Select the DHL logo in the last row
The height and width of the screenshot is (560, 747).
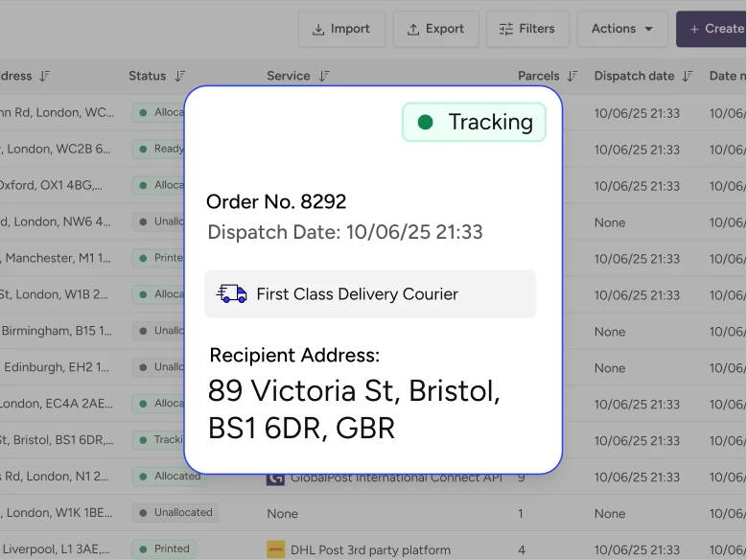click(276, 549)
